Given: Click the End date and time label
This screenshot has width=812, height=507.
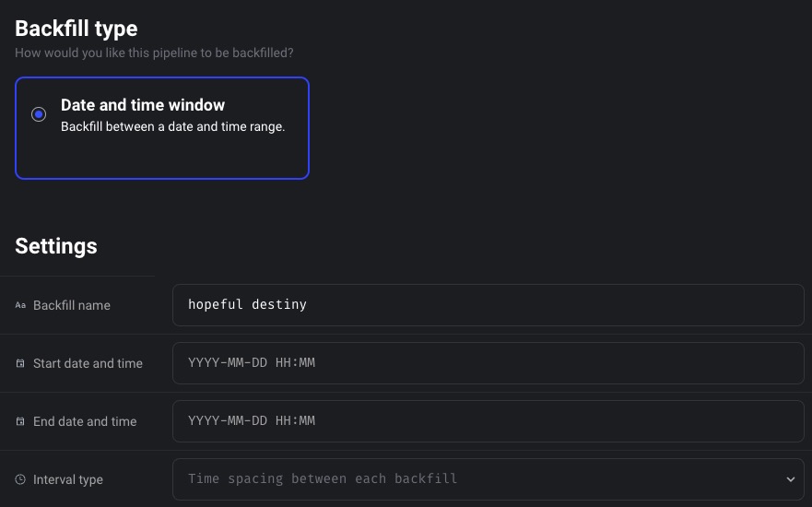Looking at the screenshot, I should (85, 421).
